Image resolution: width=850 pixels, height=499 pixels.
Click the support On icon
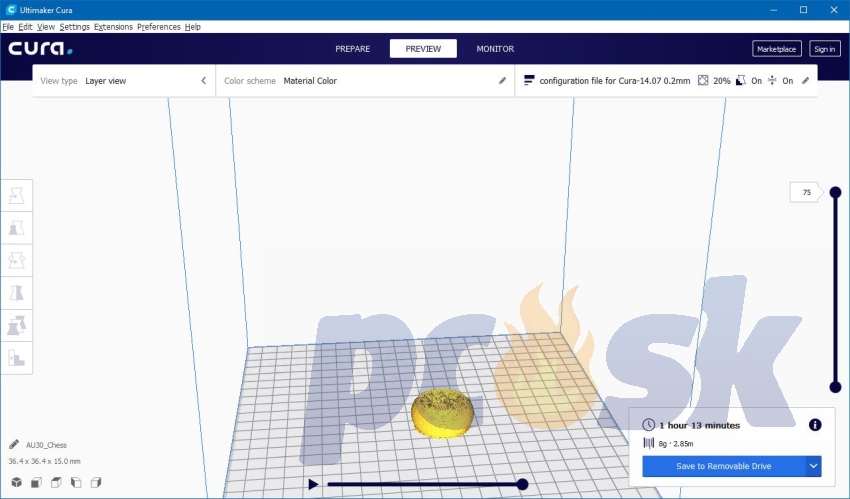741,81
